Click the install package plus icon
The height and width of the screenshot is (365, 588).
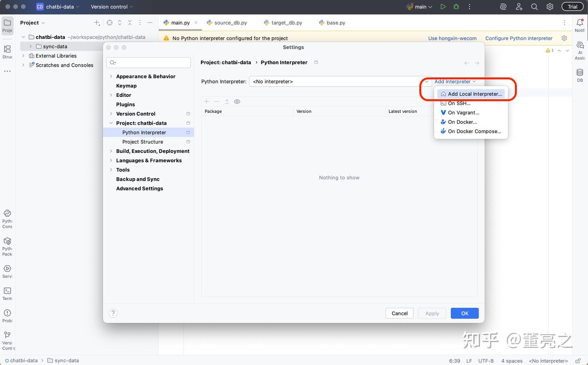207,101
